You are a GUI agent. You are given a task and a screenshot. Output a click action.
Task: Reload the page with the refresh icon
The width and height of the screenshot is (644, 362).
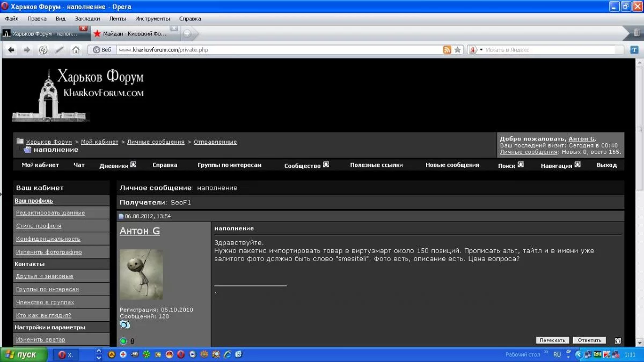(43, 50)
